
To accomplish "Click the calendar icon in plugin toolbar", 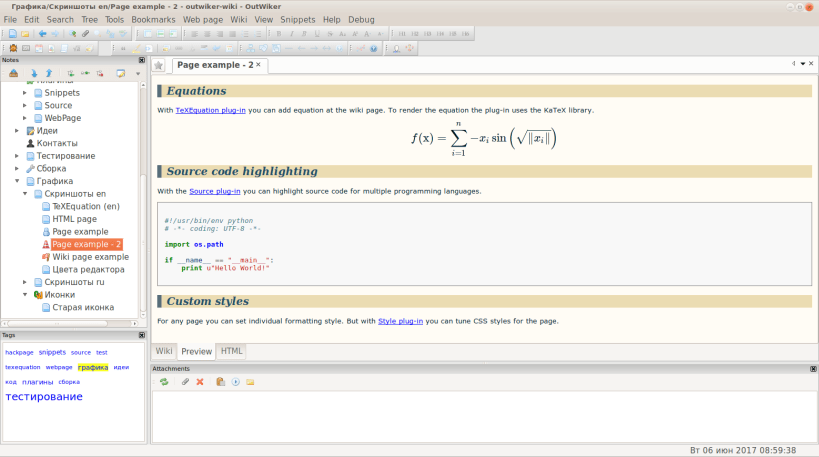I will (39, 49).
